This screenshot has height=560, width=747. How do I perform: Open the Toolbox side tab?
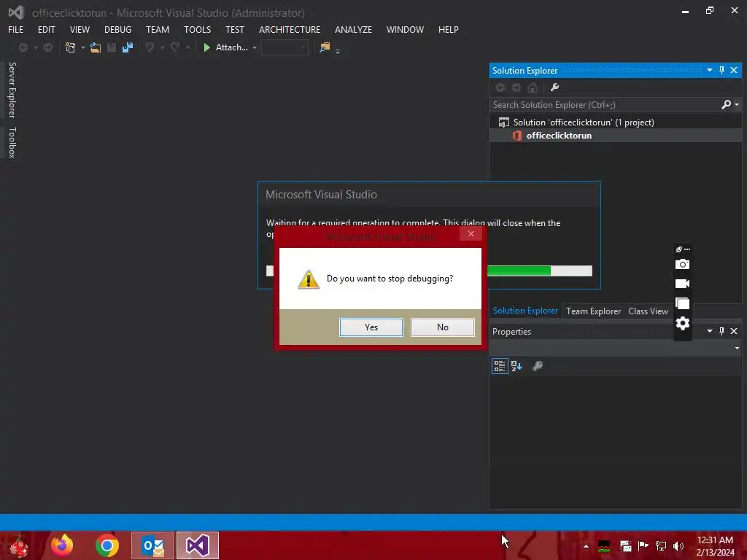(12, 142)
